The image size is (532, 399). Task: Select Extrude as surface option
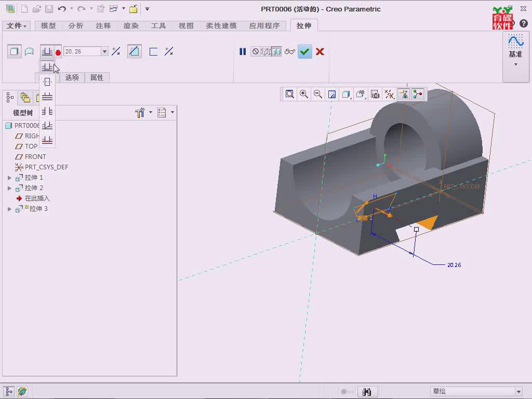point(29,51)
